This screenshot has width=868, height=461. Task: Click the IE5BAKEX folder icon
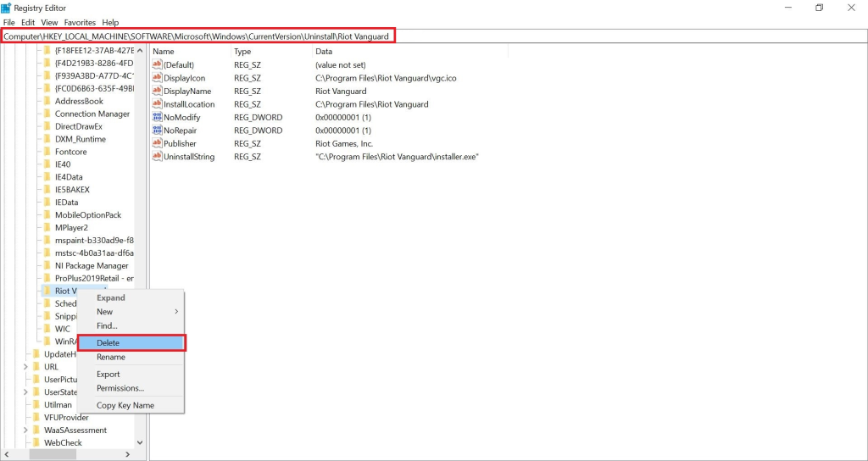[x=47, y=189]
